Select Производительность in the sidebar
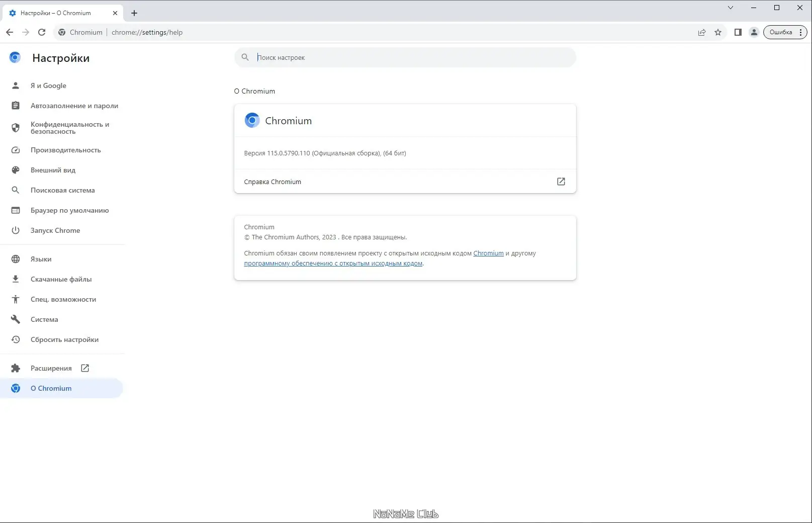The height and width of the screenshot is (523, 812). pyautogui.click(x=66, y=150)
